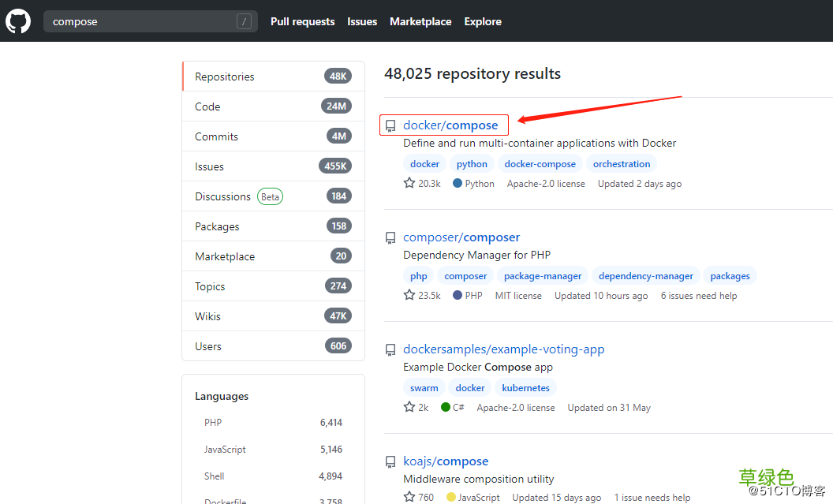Click the star icon showing 760
This screenshot has height=504, width=833.
(x=409, y=497)
